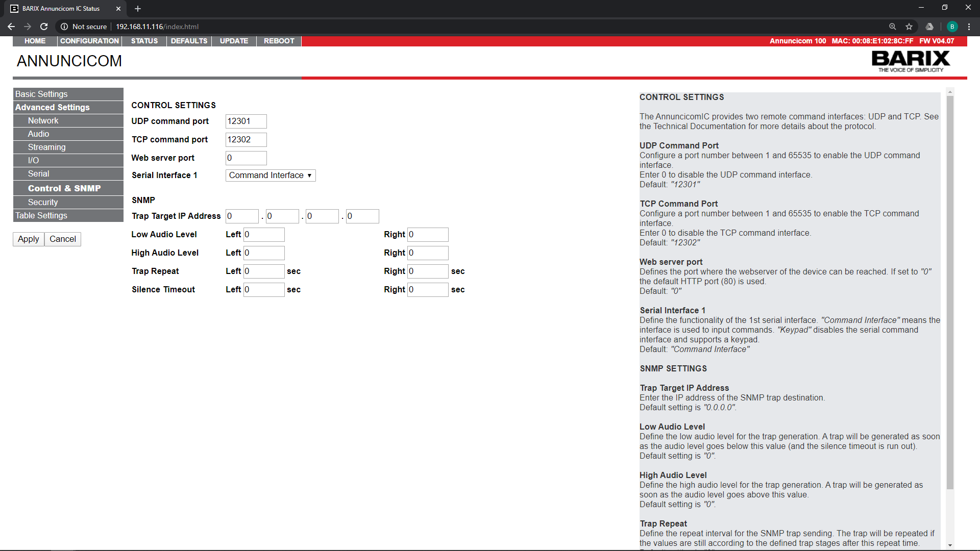The image size is (980, 551).
Task: Open new browser tab with plus
Action: click(138, 9)
